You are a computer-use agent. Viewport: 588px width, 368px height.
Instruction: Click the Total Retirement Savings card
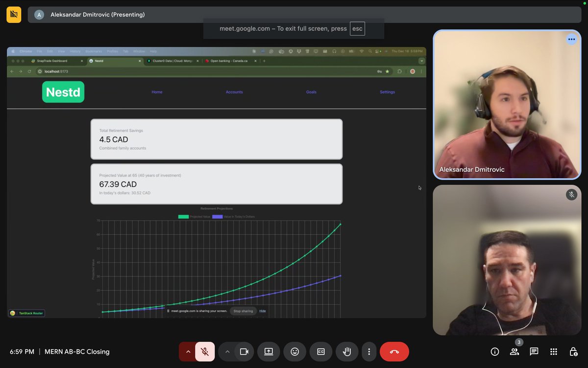pos(217,139)
